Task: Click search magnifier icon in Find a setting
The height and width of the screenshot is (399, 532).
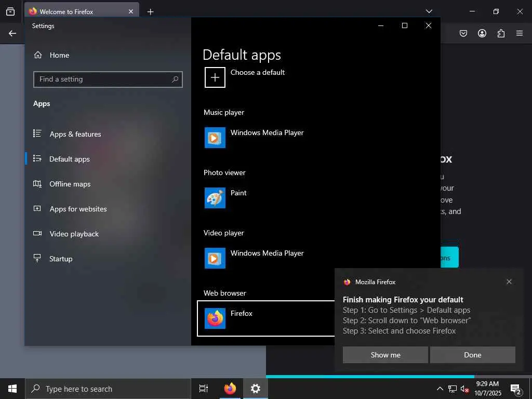Action: 175,79
